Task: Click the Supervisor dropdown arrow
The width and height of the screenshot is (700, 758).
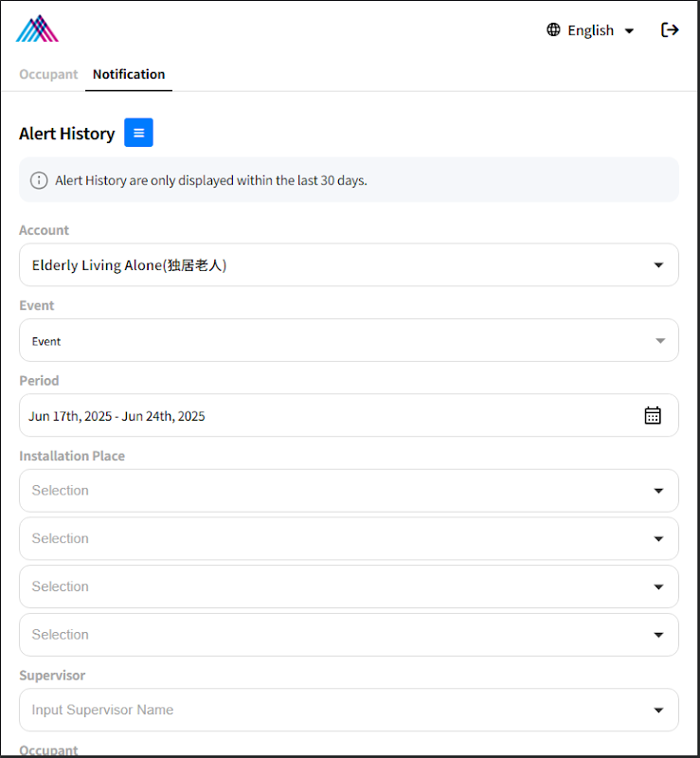Action: pyautogui.click(x=659, y=711)
